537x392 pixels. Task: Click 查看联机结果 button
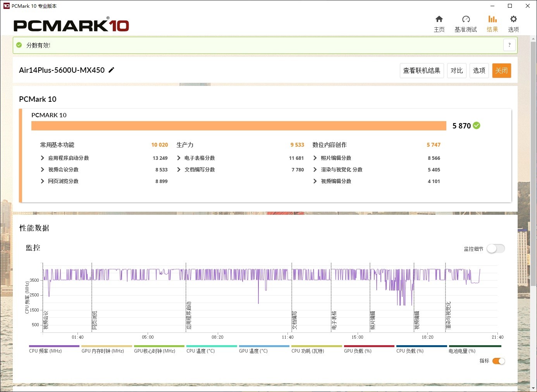tap(422, 70)
